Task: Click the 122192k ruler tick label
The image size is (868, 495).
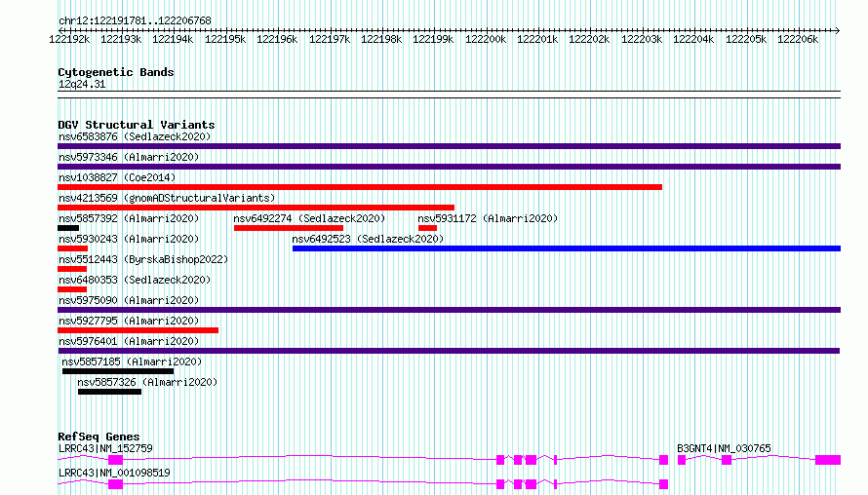Action: click(69, 39)
